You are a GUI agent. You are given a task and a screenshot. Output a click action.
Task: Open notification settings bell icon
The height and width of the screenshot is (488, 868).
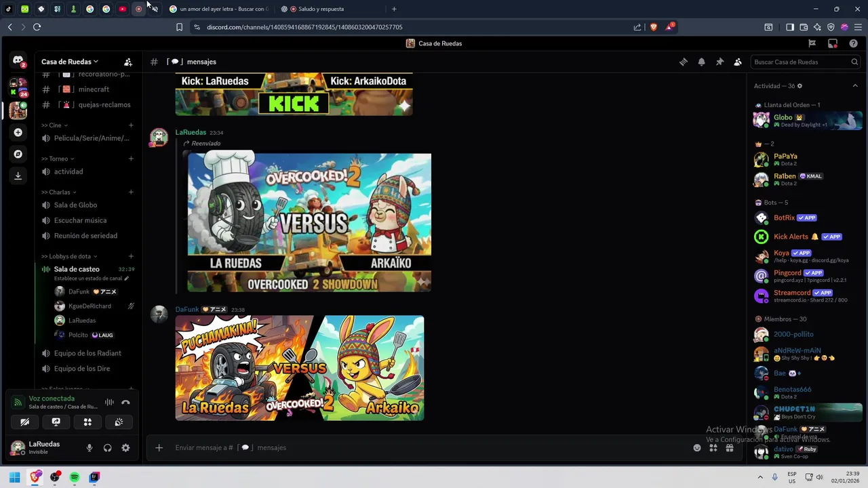tap(702, 62)
